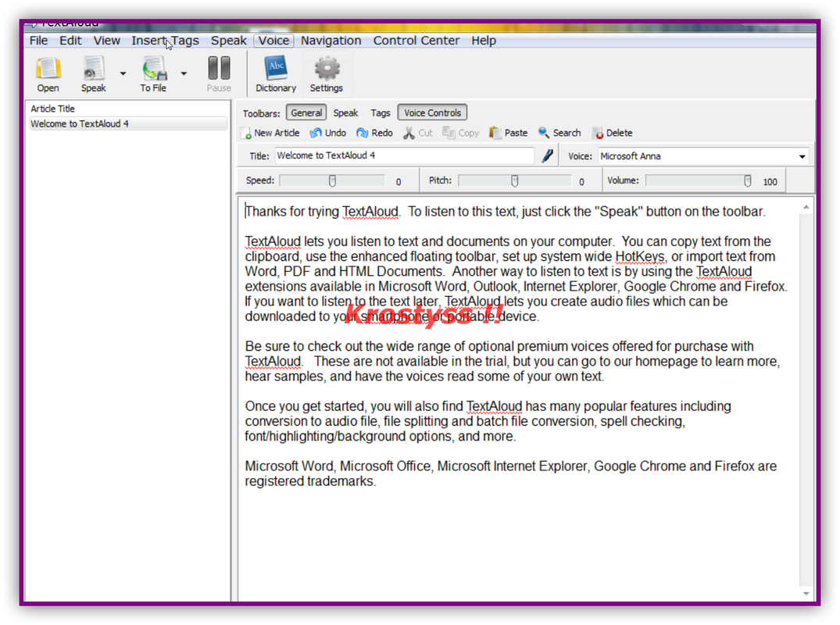Open the Navigation menu
840x625 pixels.
tap(331, 41)
